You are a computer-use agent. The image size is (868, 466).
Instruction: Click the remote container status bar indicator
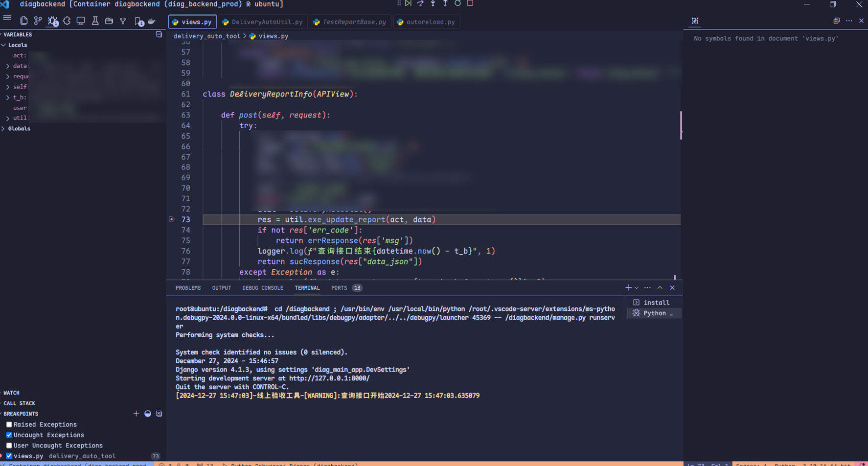(x=76, y=464)
